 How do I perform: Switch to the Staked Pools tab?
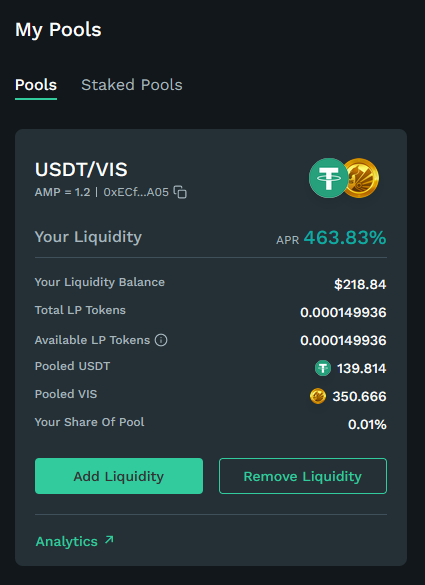(x=132, y=85)
